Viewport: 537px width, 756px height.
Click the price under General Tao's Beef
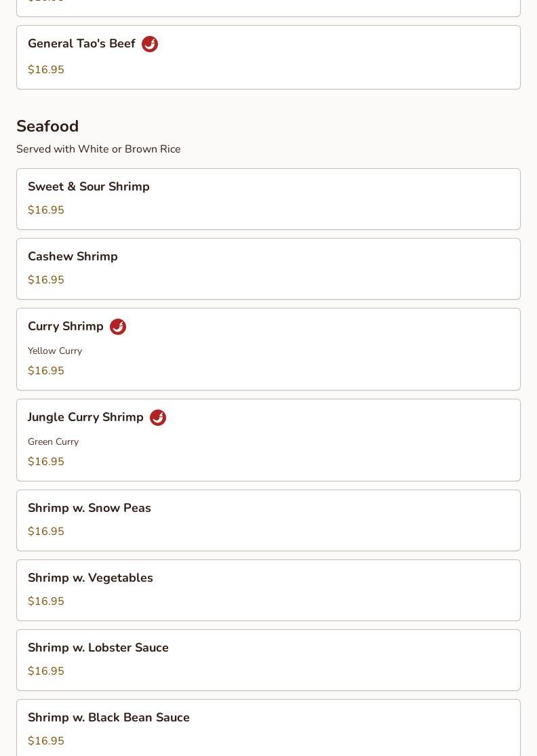point(46,70)
